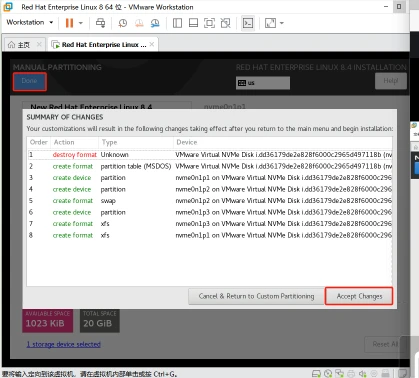Click the Action column header
Viewport: 419px width, 378px height.
pyautogui.click(x=74, y=142)
